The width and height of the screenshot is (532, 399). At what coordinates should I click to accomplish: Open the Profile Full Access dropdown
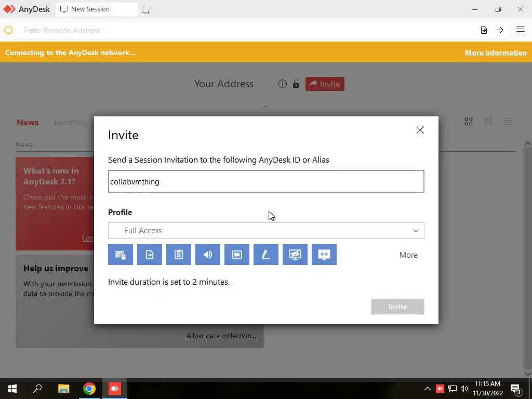pyautogui.click(x=266, y=231)
